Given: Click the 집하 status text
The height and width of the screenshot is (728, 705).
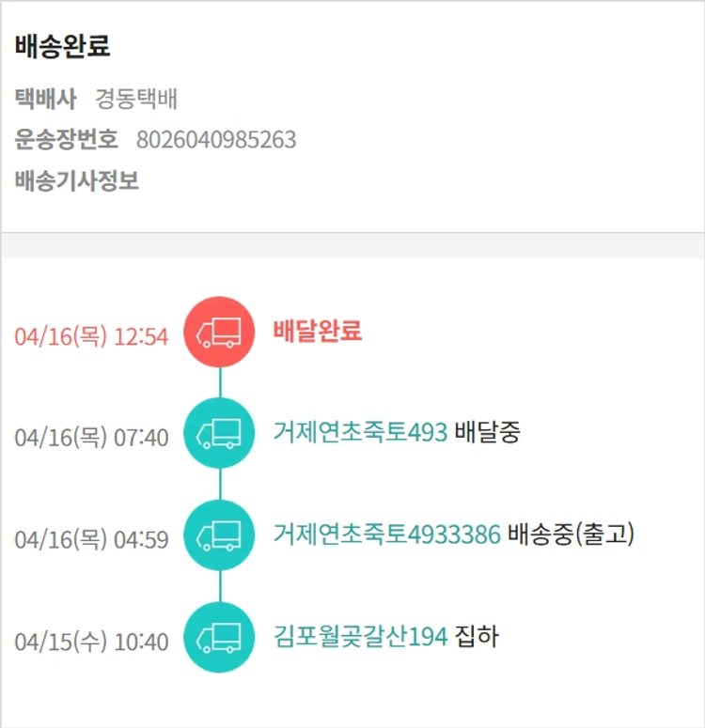Looking at the screenshot, I should pos(477,637).
